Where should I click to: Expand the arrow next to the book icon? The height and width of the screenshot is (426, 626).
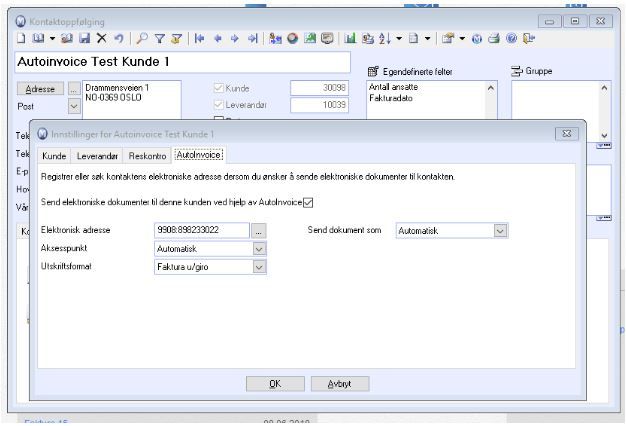pos(52,39)
